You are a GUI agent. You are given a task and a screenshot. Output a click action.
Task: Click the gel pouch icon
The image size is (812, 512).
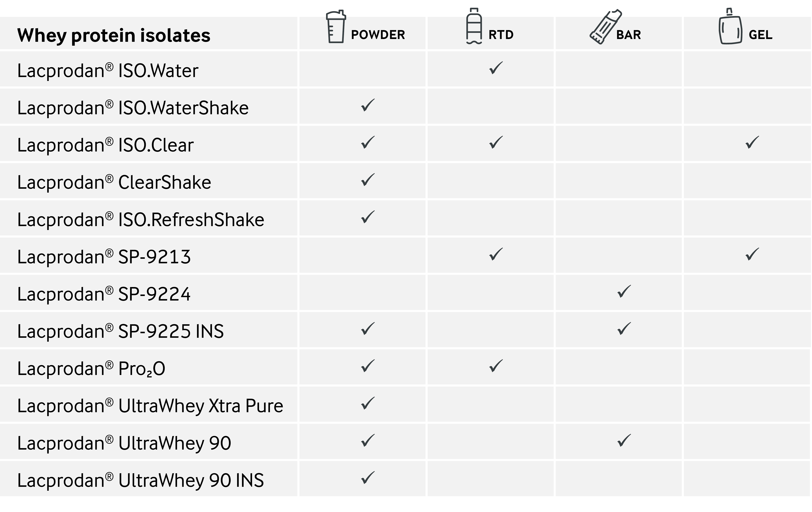point(730,27)
